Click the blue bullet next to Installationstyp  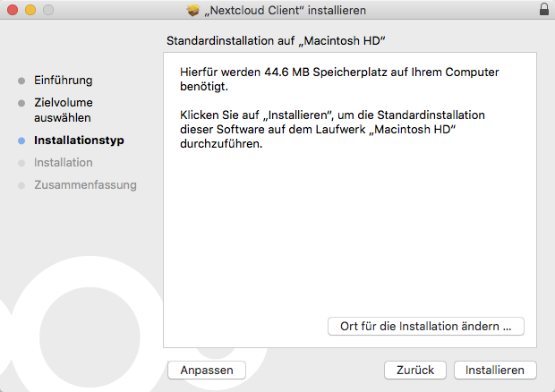coord(21,141)
